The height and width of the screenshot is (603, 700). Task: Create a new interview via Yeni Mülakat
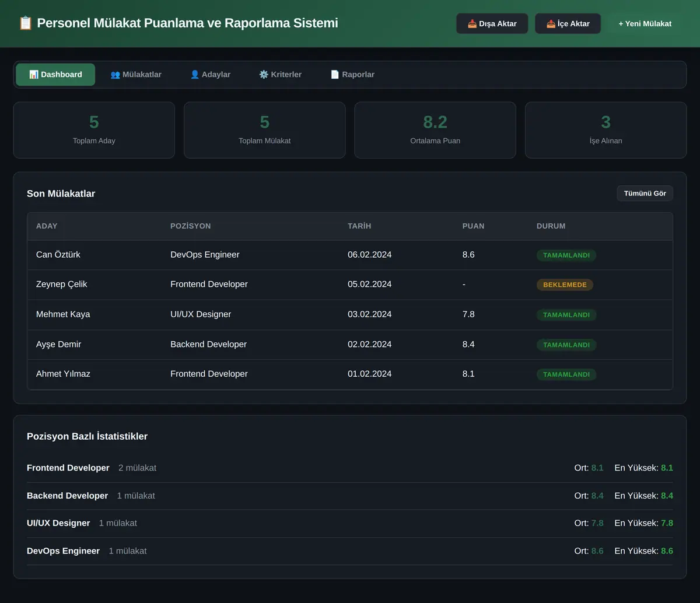[x=645, y=24]
